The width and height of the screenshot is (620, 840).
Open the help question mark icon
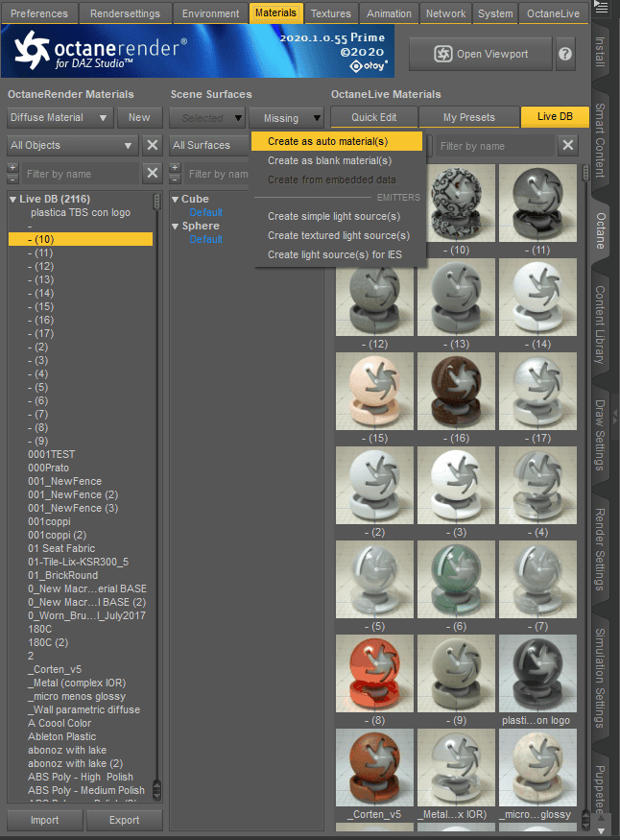tap(565, 54)
